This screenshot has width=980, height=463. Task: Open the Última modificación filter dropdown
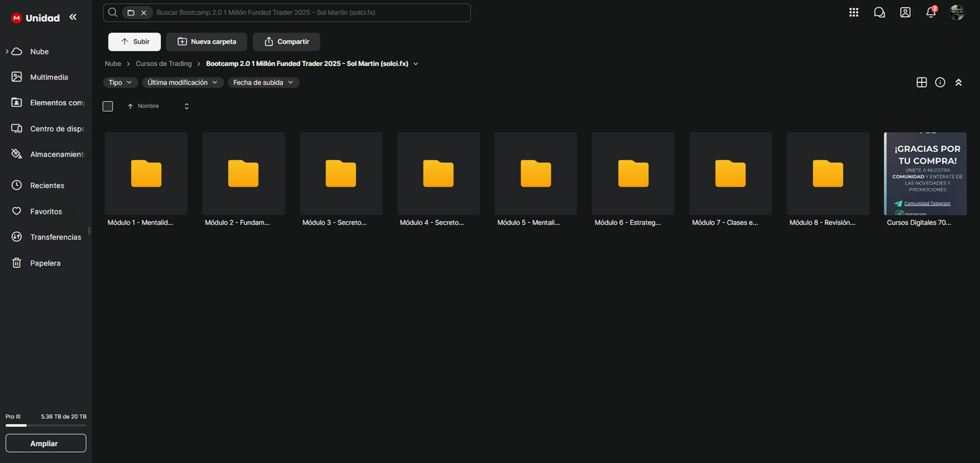pos(182,82)
